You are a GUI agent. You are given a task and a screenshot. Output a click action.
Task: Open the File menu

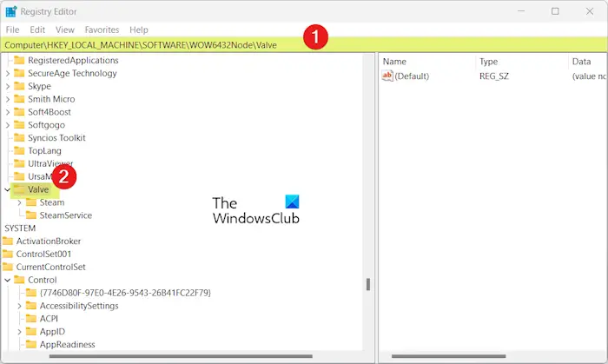[x=12, y=30]
